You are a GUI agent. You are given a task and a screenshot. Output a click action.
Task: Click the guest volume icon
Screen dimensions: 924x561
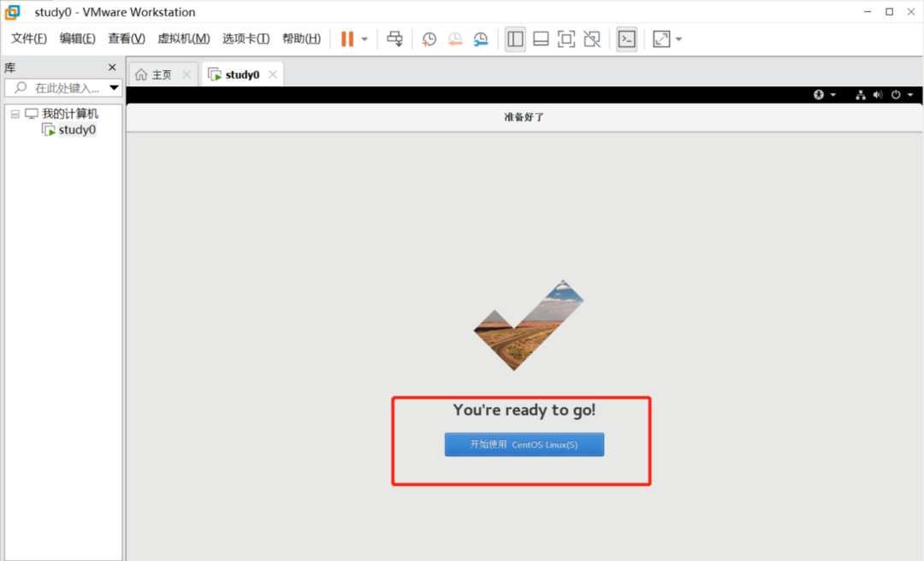point(878,94)
